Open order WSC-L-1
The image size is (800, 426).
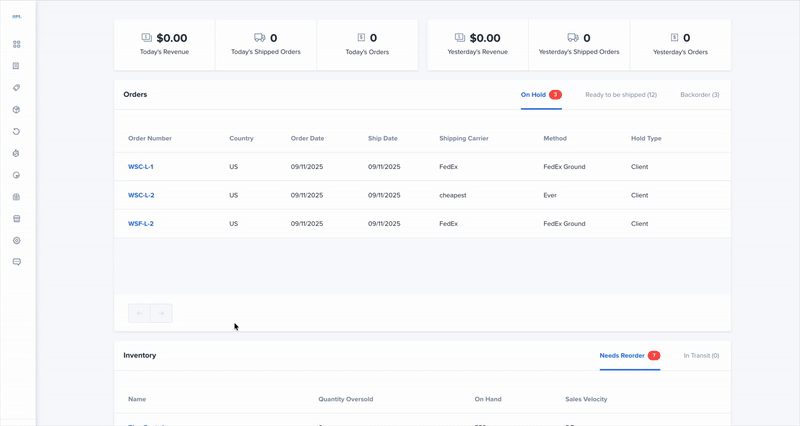click(x=141, y=167)
